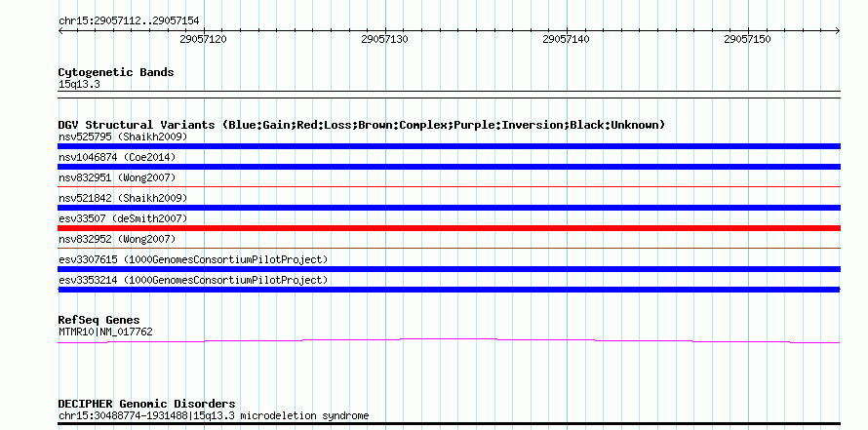
Task: Select the red loss bar under esv33507
Action: pyautogui.click(x=449, y=228)
